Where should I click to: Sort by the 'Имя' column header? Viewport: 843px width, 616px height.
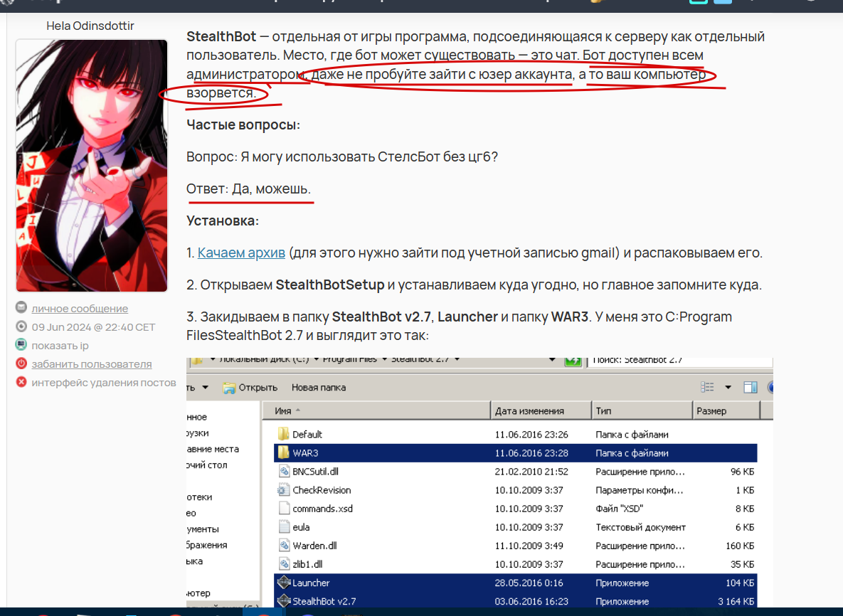pyautogui.click(x=376, y=410)
